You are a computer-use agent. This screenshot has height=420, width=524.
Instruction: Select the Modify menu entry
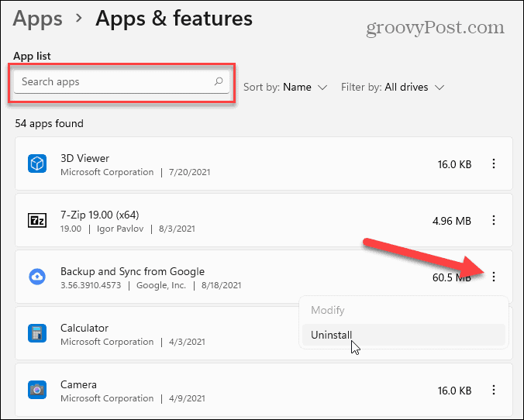(x=403, y=311)
